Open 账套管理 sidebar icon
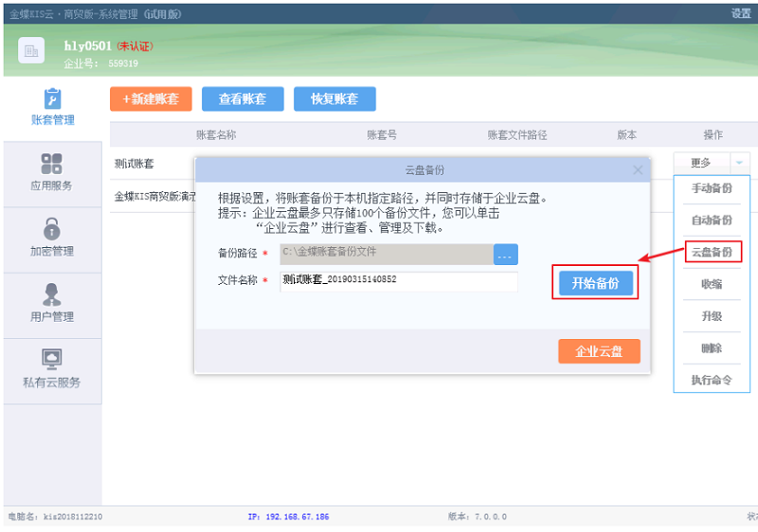758x532 pixels. 52,98
